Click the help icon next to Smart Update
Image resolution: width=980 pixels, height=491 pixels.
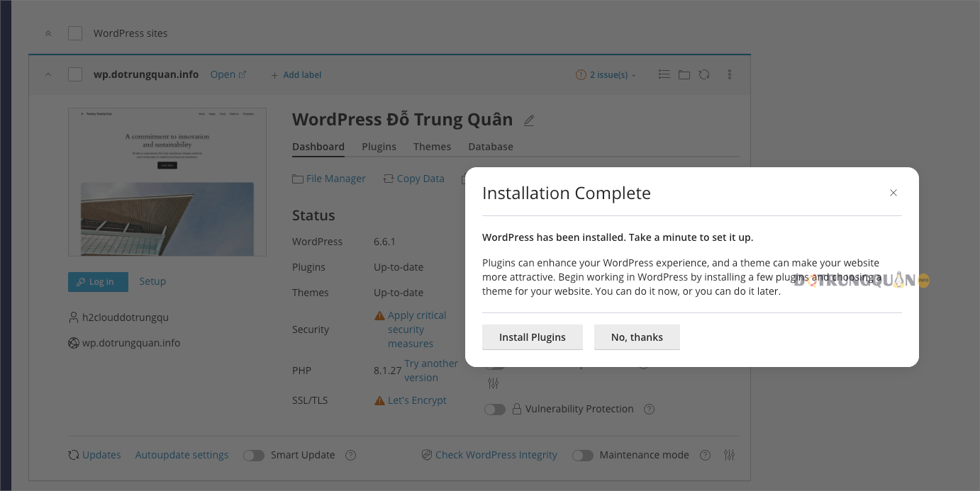pyautogui.click(x=350, y=455)
